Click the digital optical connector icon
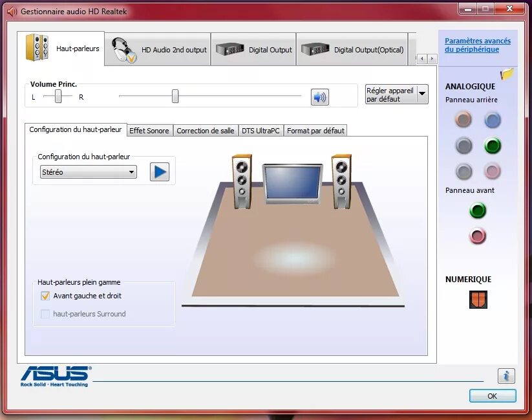Viewport: 532px width, 420px height. (478, 300)
